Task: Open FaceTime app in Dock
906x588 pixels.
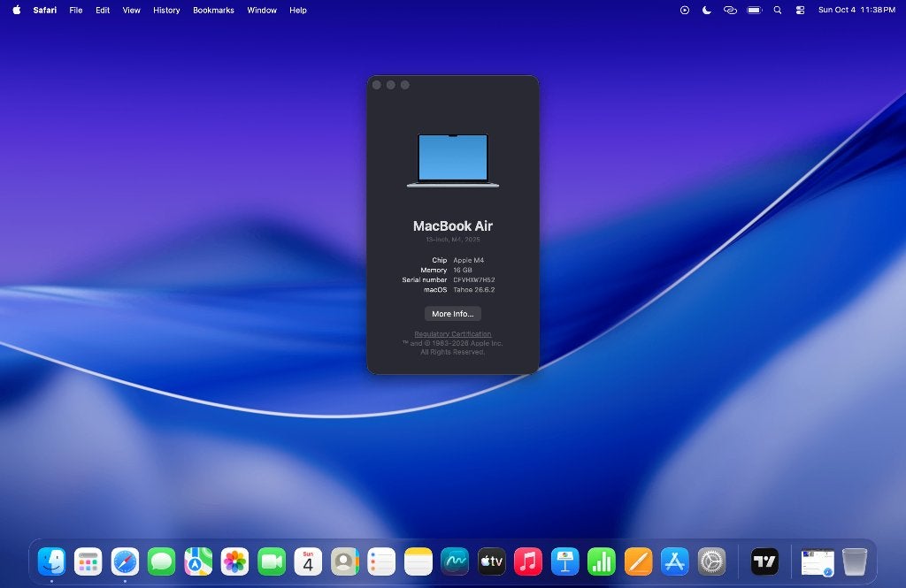Action: point(272,561)
